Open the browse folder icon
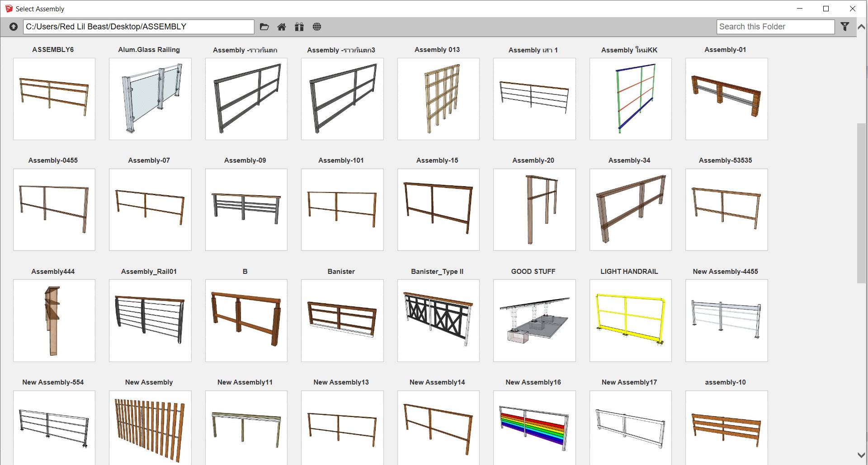The width and height of the screenshot is (868, 465). click(x=264, y=27)
